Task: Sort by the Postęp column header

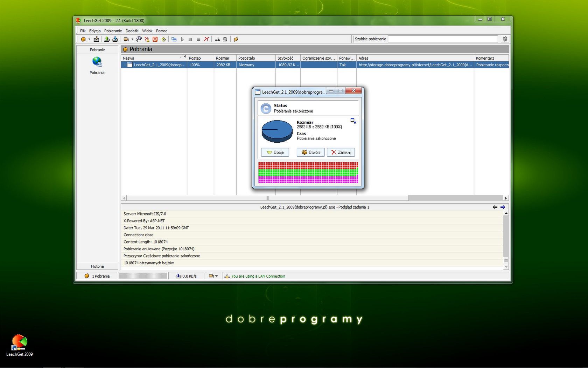Action: pos(201,58)
